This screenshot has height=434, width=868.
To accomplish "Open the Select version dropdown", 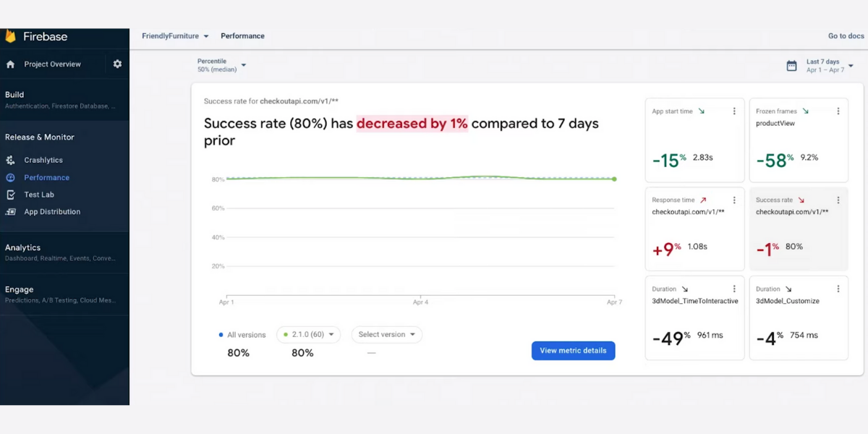I will tap(386, 334).
